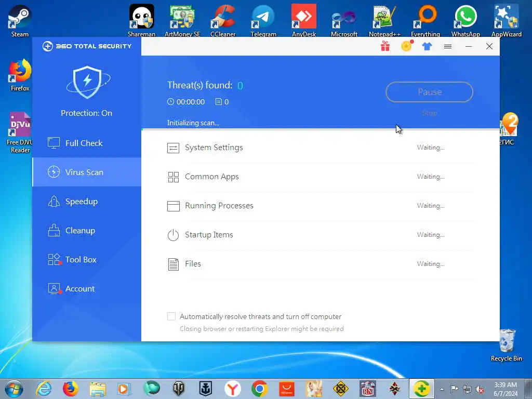Show hidden system tray icons
Viewport: 532px width, 399px height.
point(442,389)
